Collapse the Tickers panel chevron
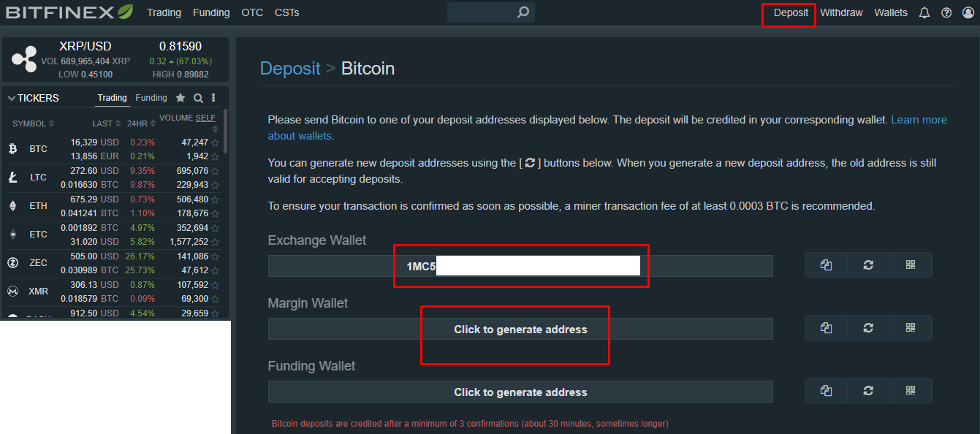 [12, 98]
